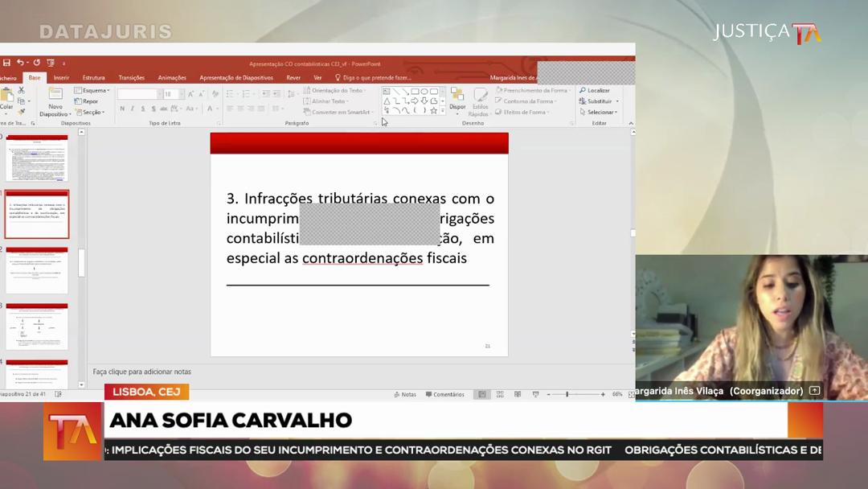Click the Repor button

point(87,101)
